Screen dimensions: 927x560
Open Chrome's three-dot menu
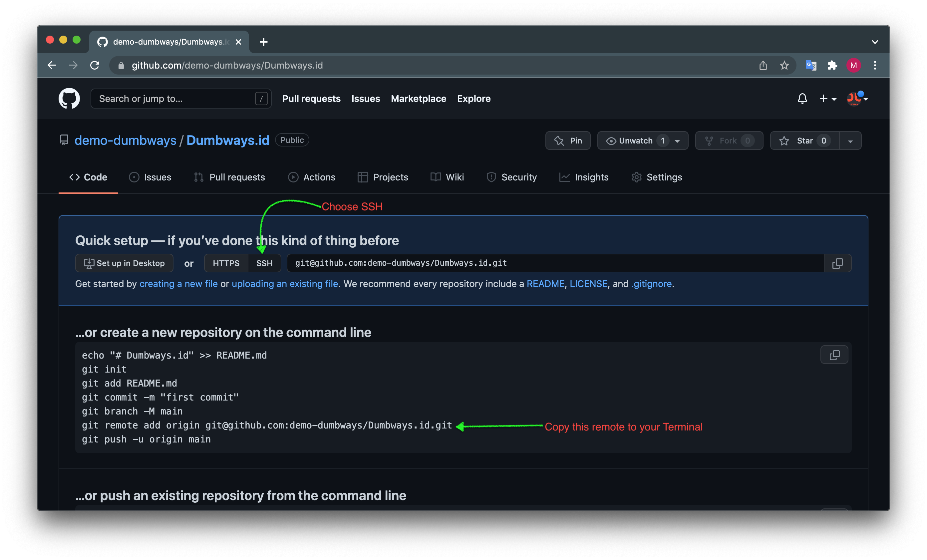[x=875, y=66]
